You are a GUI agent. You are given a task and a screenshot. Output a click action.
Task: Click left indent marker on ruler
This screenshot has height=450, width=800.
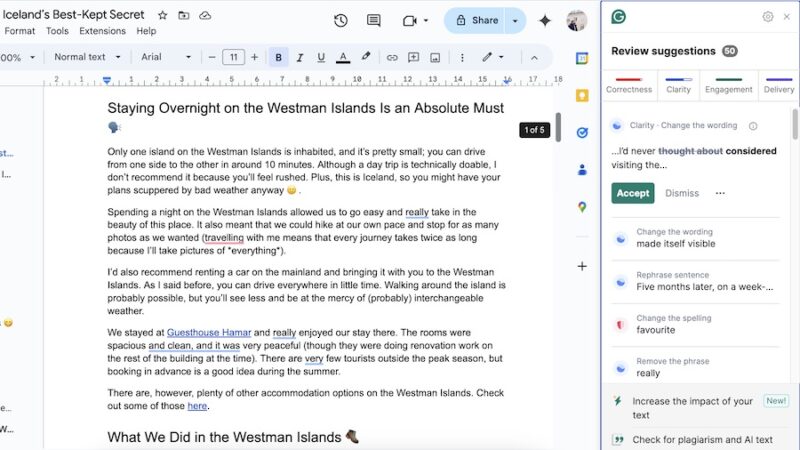coord(107,81)
